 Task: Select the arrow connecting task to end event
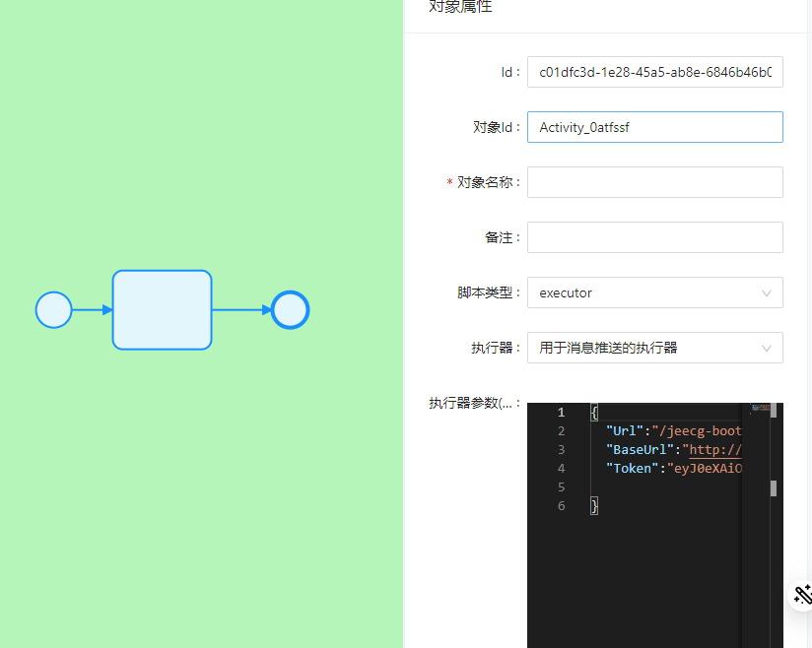coord(241,310)
